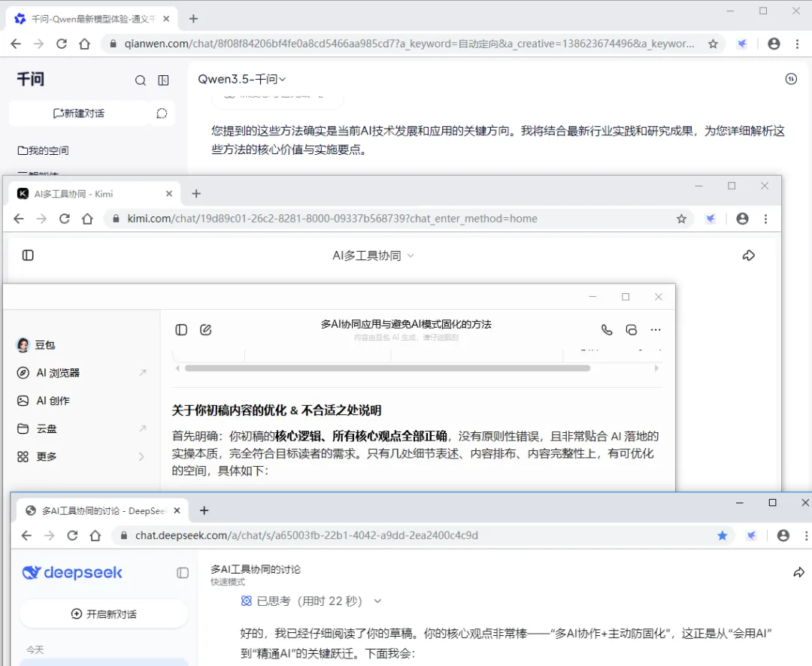
Task: Click arrow next to 云盘
Action: click(x=143, y=428)
